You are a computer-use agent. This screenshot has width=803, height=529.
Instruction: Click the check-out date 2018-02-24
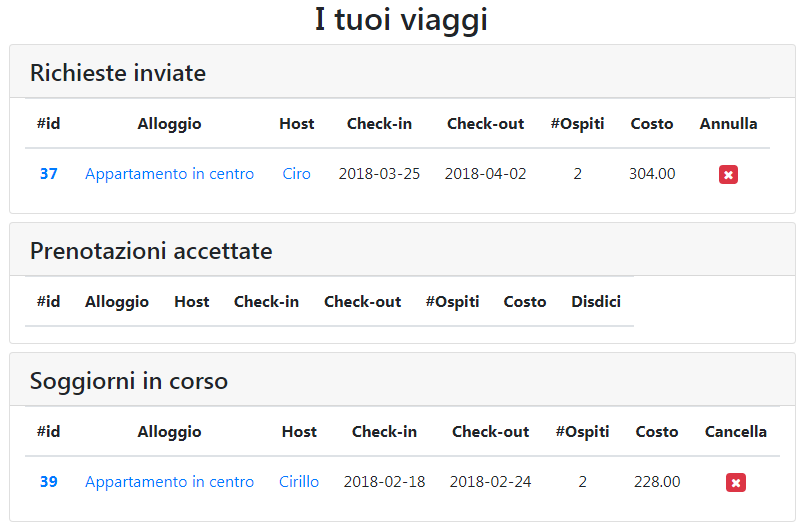490,481
